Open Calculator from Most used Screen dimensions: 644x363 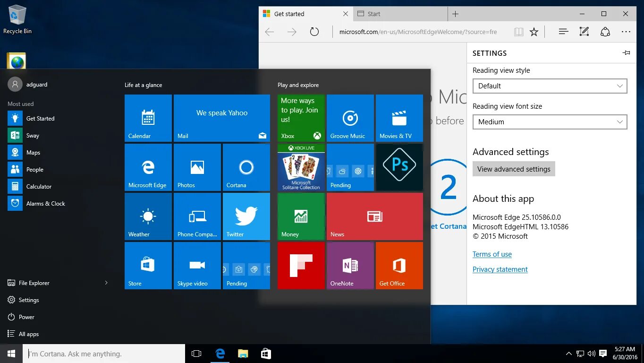pyautogui.click(x=59, y=186)
